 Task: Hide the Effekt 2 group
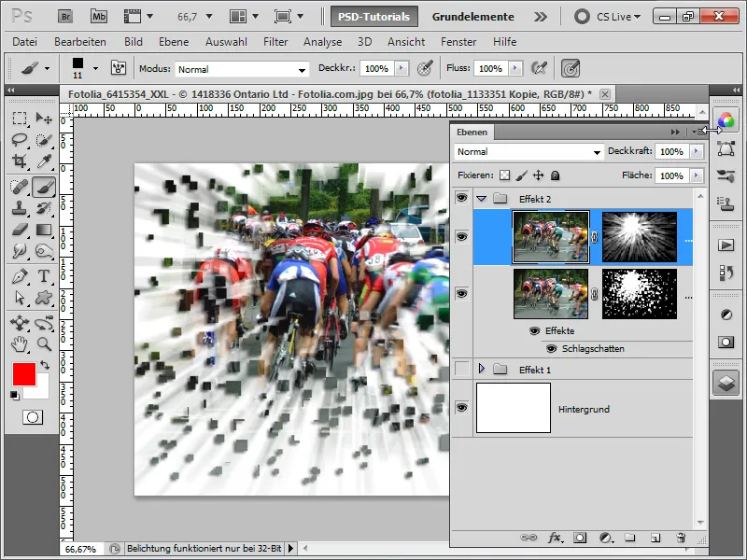point(461,198)
